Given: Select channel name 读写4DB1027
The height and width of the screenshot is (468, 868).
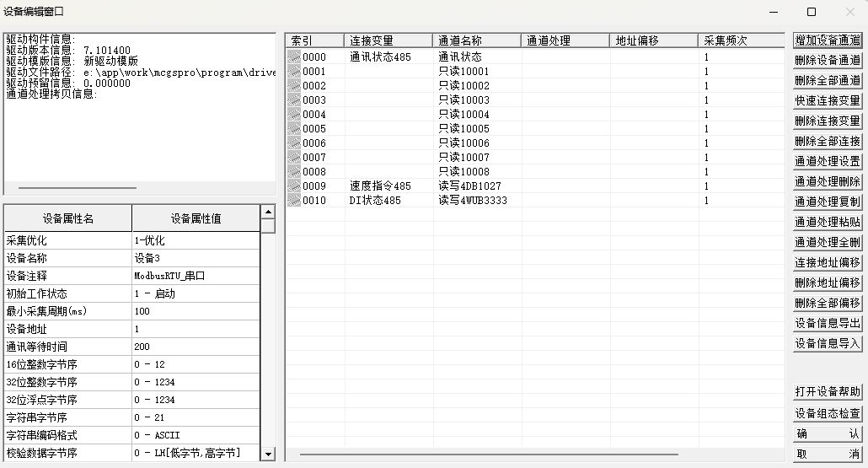Looking at the screenshot, I should tap(469, 186).
